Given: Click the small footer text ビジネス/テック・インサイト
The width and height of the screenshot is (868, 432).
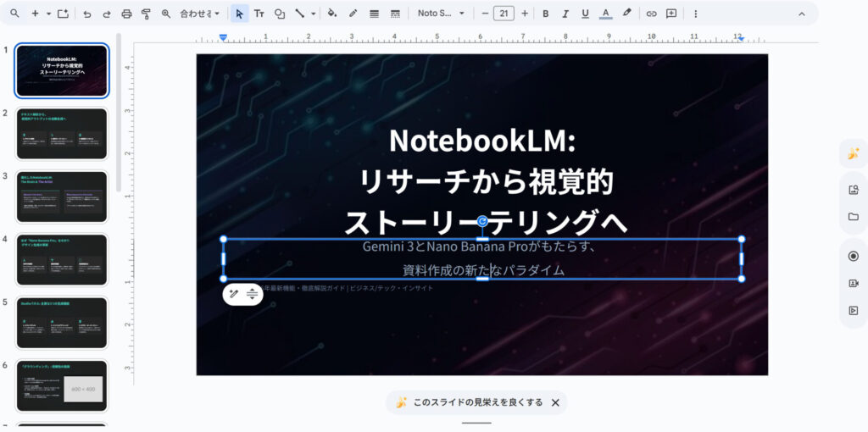Looking at the screenshot, I should pos(391,288).
